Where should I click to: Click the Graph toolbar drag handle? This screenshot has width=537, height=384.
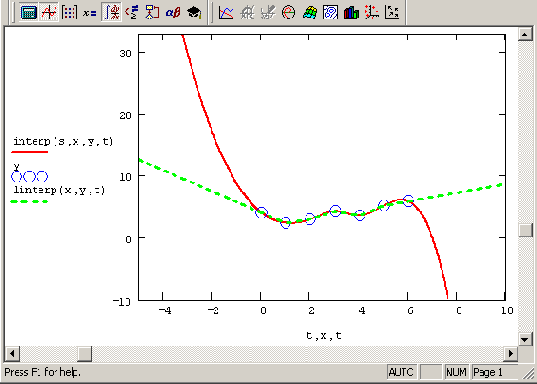[212, 12]
